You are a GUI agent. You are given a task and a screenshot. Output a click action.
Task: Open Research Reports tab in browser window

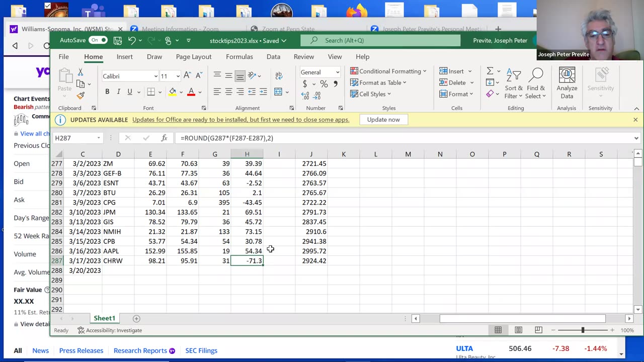click(x=144, y=350)
